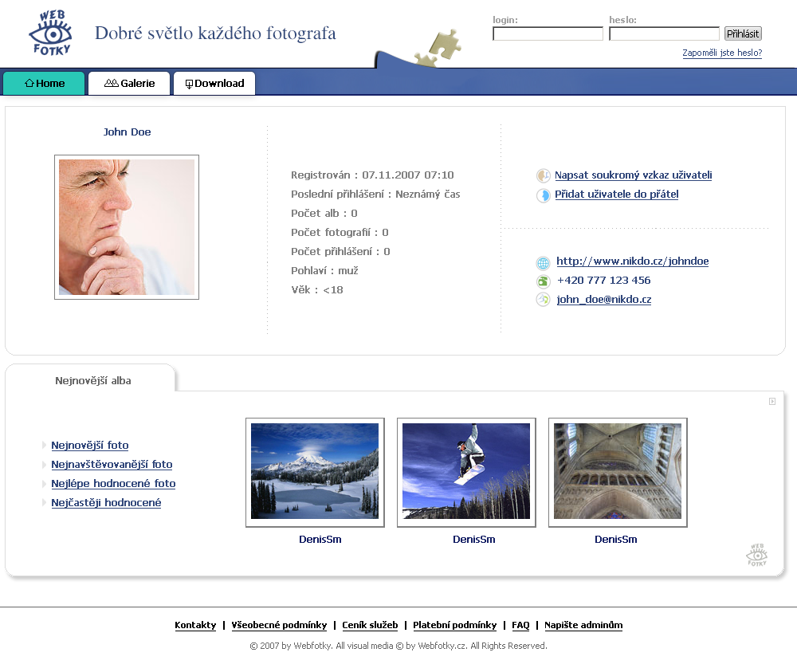Open the Zapomněli jste heslo link
Viewport: 797px width, 672px height.
(722, 53)
